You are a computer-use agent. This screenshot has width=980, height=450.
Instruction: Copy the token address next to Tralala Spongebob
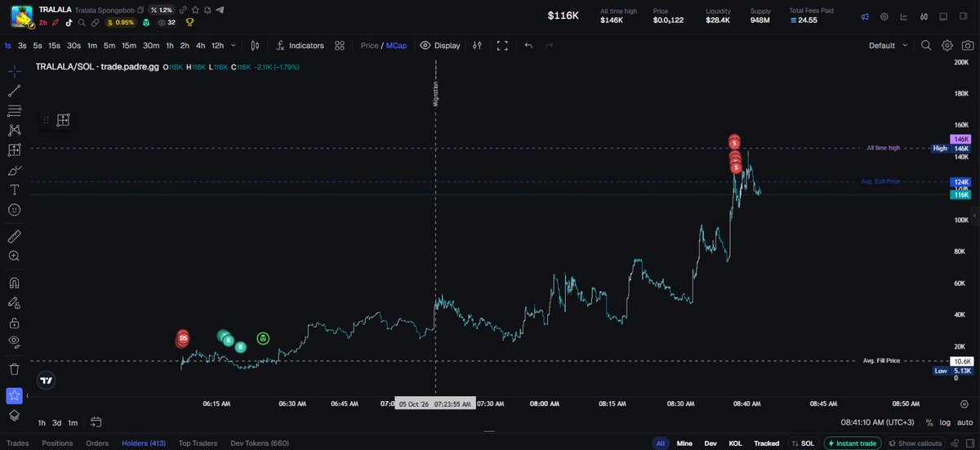[x=140, y=10]
